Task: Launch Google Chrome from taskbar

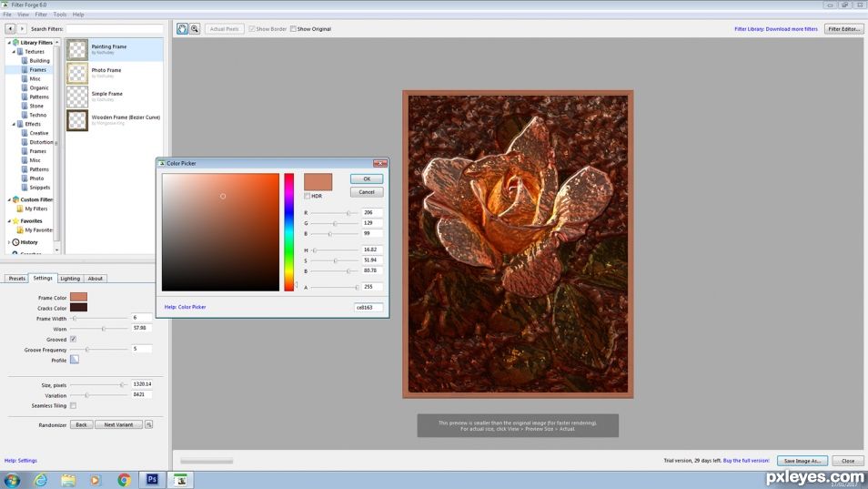Action: (x=124, y=480)
